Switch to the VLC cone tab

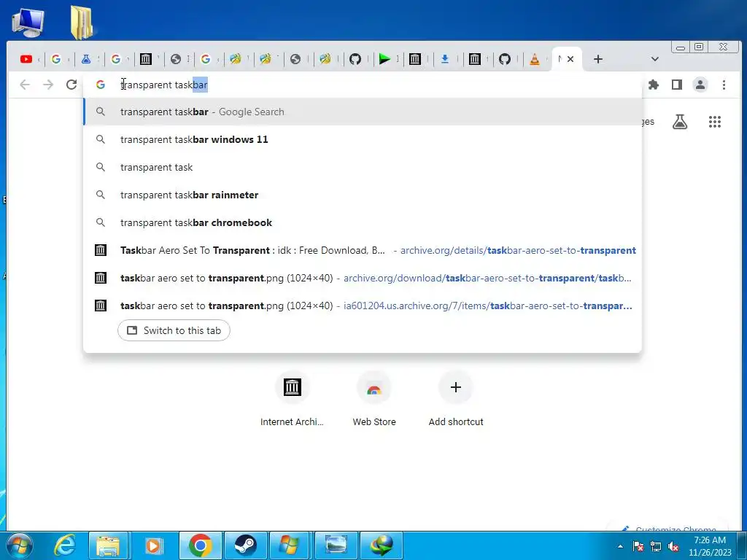535,59
